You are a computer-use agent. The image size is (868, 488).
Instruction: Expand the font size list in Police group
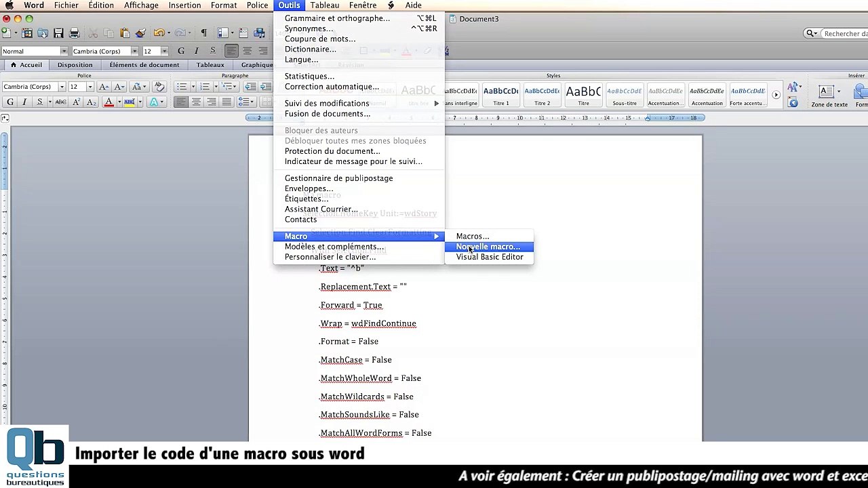pos(90,87)
